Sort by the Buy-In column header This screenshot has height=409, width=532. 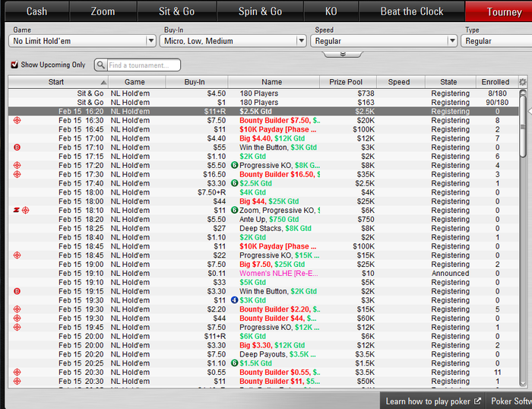196,82
